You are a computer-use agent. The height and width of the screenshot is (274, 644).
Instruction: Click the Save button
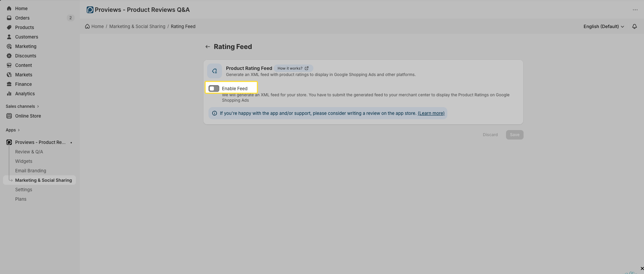pyautogui.click(x=514, y=135)
